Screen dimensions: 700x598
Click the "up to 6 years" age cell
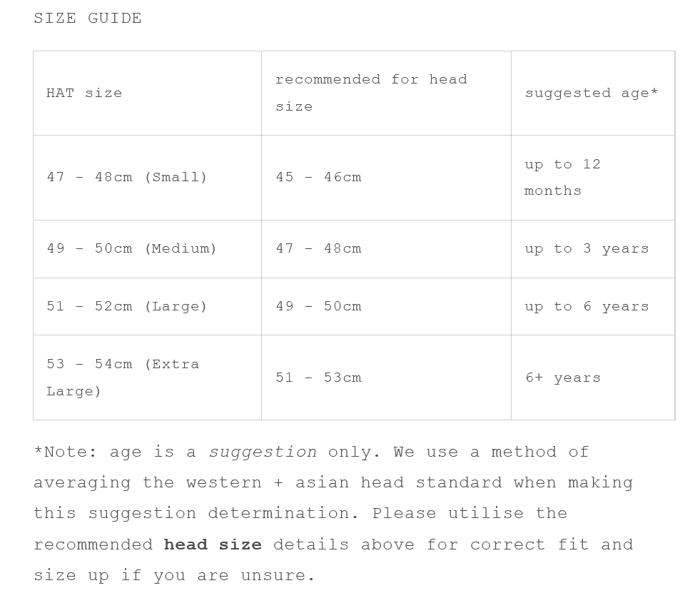coord(587,306)
